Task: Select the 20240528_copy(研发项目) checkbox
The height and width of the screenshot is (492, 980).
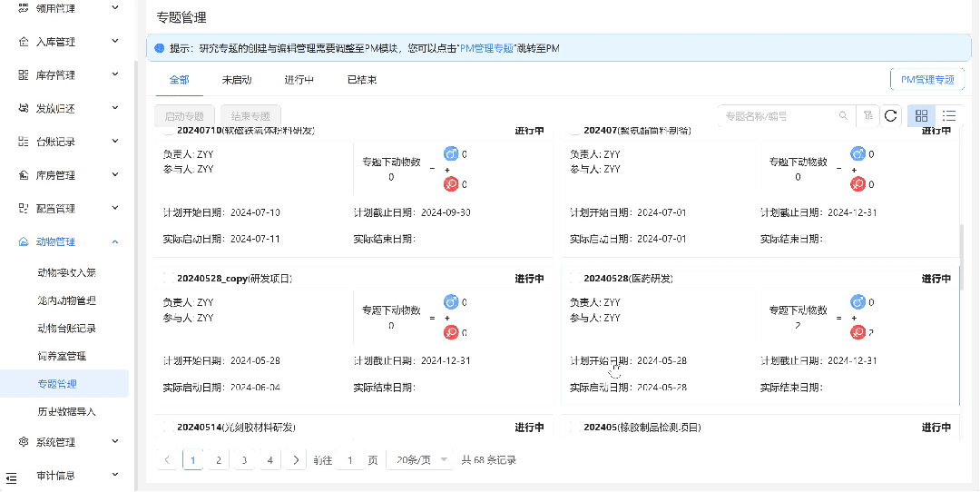Action: (168, 278)
